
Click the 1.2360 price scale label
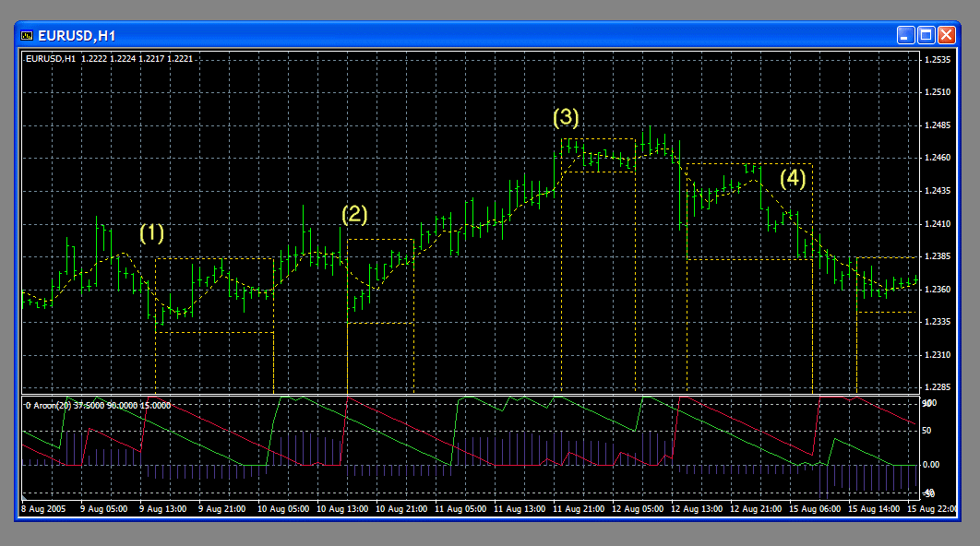(x=938, y=290)
